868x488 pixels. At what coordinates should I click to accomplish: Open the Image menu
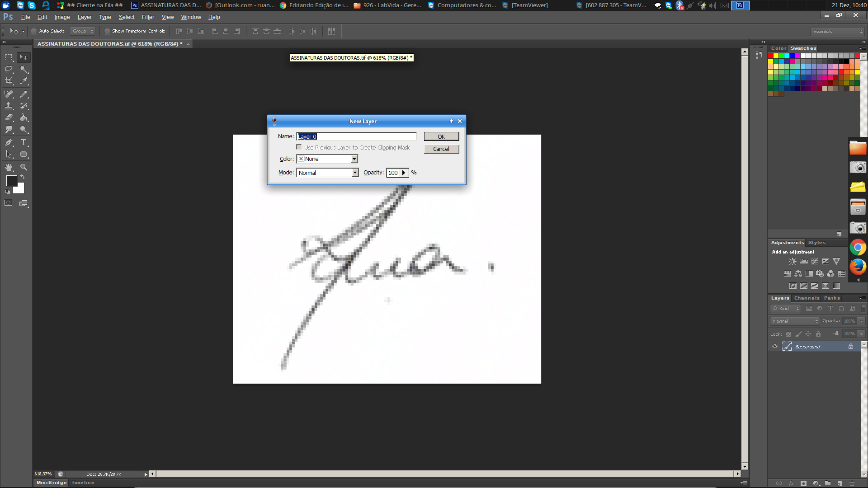tap(62, 17)
